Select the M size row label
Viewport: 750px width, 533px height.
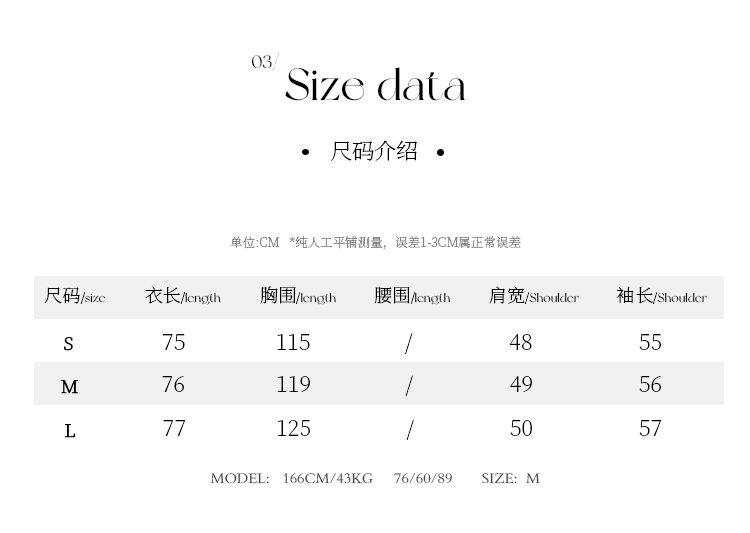[69, 387]
